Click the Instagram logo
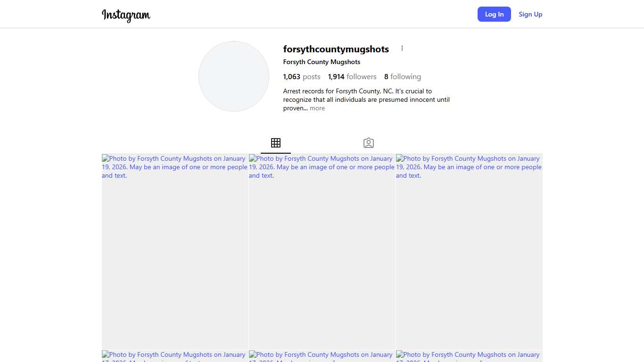The image size is (644, 362). [126, 15]
